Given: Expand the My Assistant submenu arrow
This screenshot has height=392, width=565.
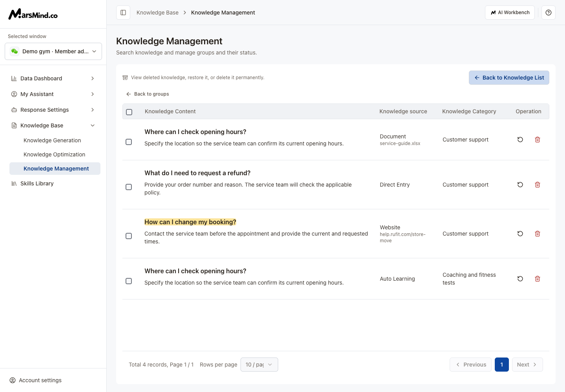Looking at the screenshot, I should [93, 94].
